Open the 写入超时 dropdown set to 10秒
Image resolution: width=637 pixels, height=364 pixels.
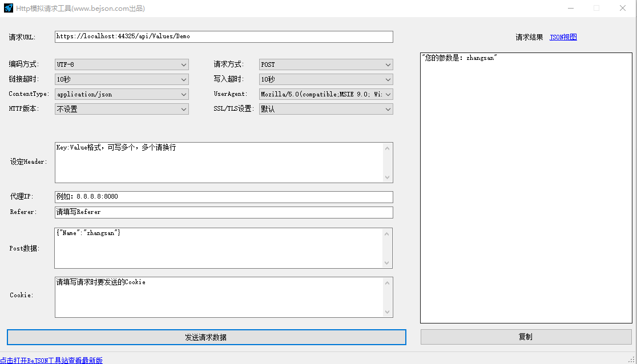(388, 79)
